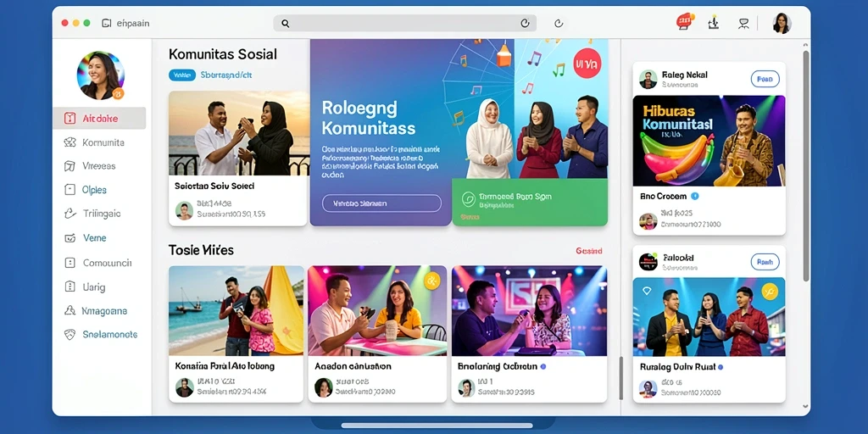Click the Roleg Nekal name text
868x434 pixels.
[x=685, y=75]
